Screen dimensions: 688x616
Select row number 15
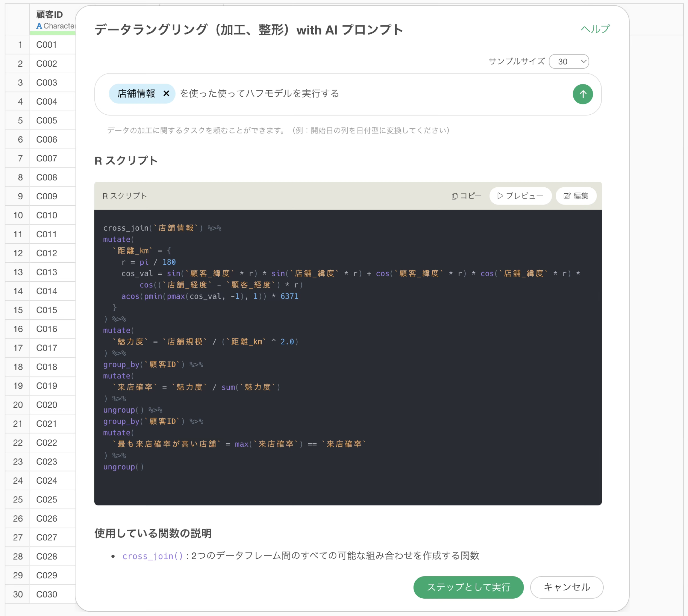pyautogui.click(x=18, y=310)
